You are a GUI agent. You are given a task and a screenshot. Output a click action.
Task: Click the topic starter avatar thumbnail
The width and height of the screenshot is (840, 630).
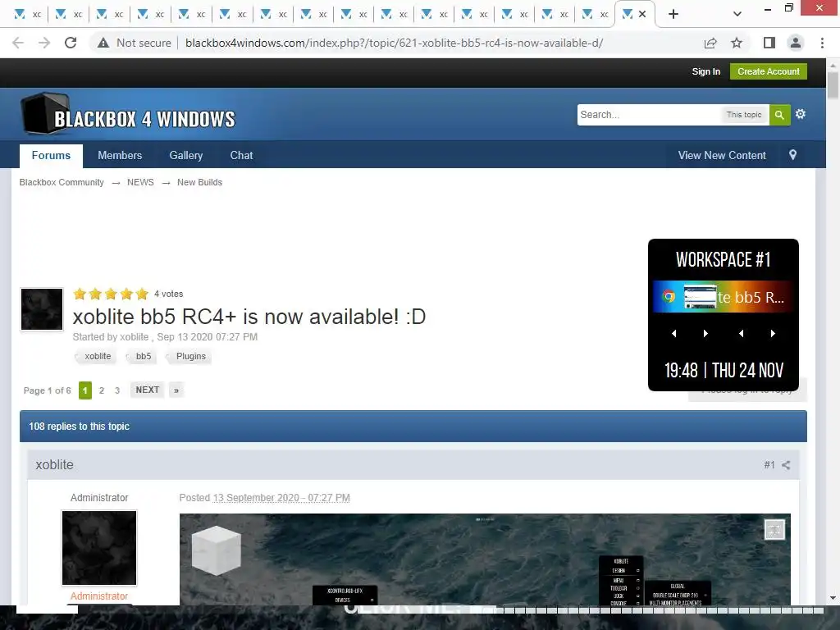tap(42, 309)
